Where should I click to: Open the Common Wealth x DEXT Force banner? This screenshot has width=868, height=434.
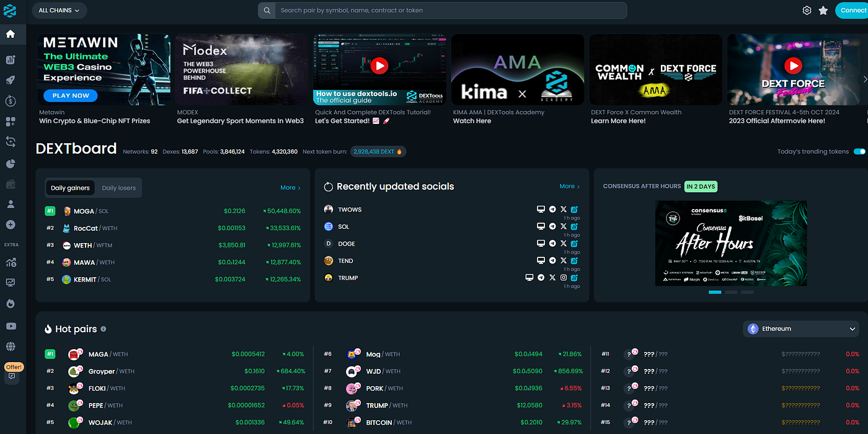coord(655,69)
